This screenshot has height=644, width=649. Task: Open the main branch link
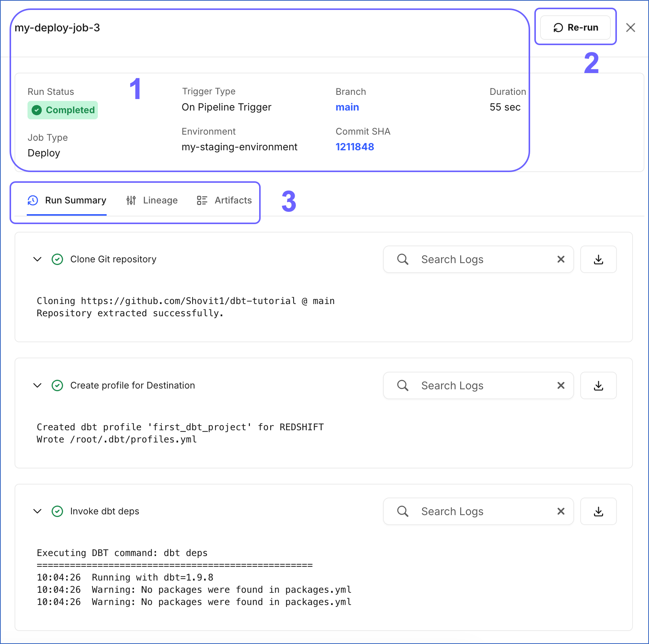tap(347, 107)
